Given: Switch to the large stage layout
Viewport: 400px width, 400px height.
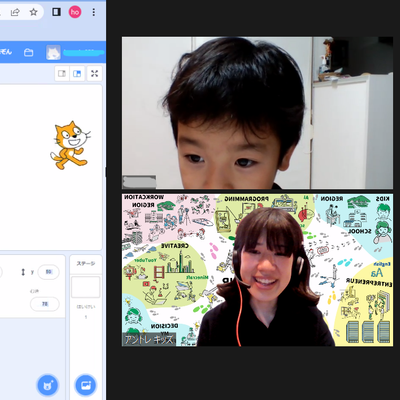Looking at the screenshot, I should [77, 73].
